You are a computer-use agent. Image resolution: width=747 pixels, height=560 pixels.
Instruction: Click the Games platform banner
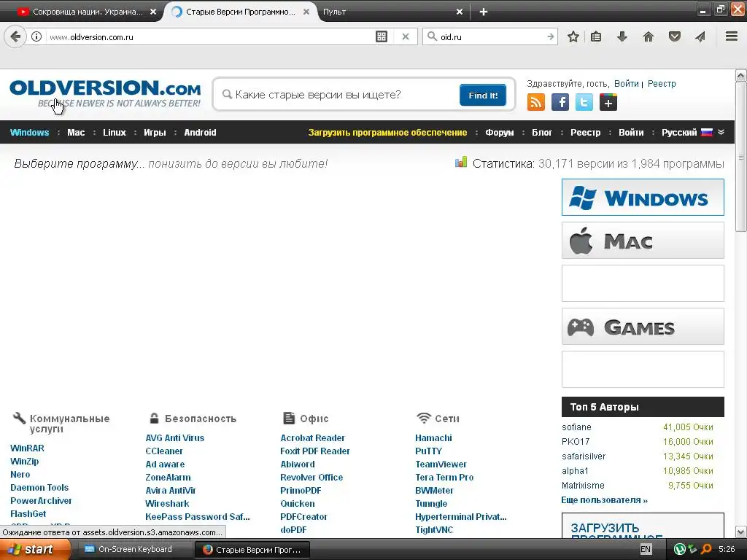643,327
